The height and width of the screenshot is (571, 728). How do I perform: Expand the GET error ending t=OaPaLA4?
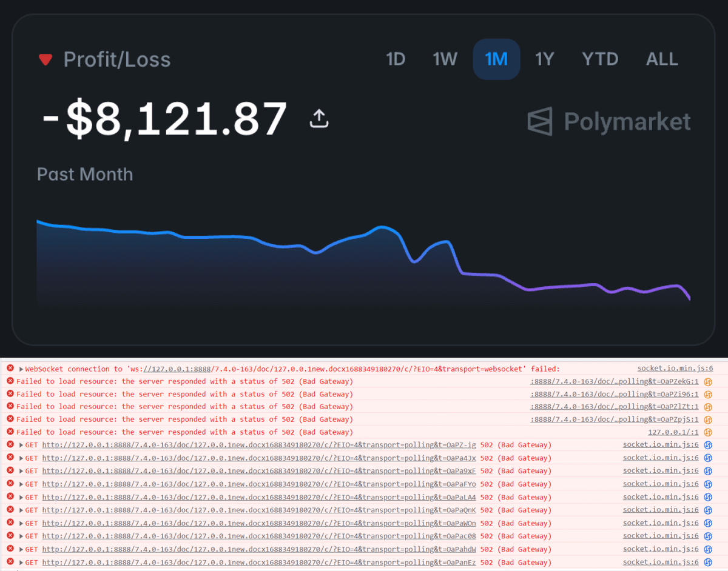[x=21, y=497]
